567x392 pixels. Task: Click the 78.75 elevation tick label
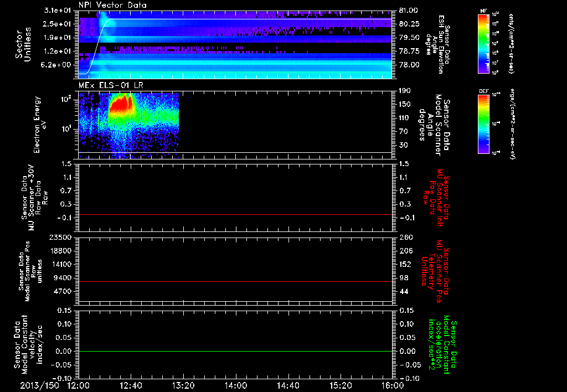tap(409, 51)
